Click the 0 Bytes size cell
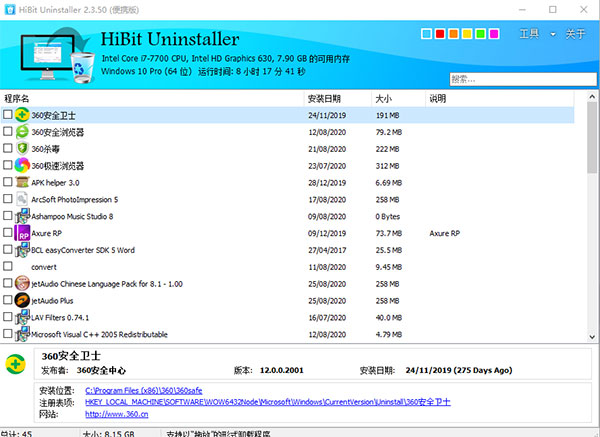 click(x=388, y=217)
